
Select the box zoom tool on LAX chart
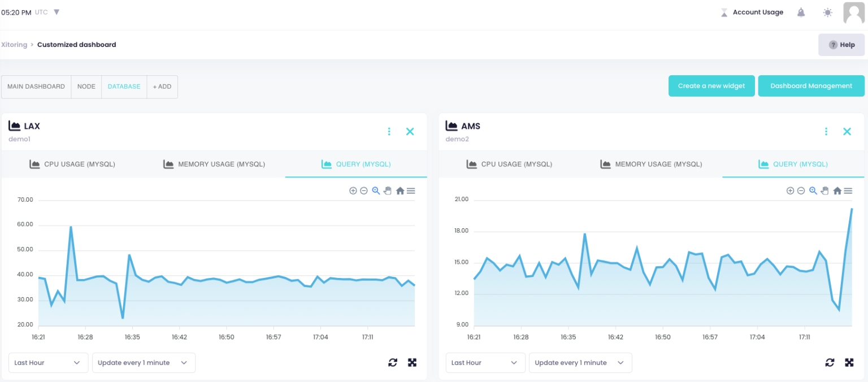coord(376,190)
